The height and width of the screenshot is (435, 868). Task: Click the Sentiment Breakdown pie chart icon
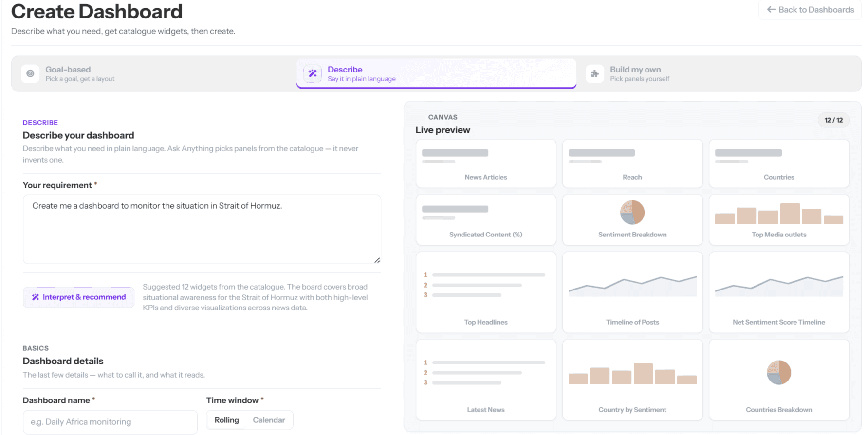[x=632, y=212]
